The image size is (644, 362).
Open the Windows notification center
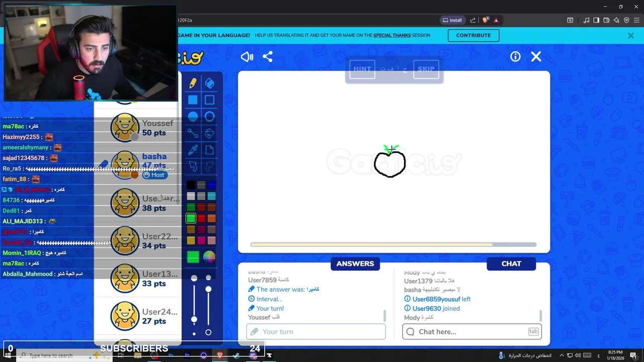633,355
